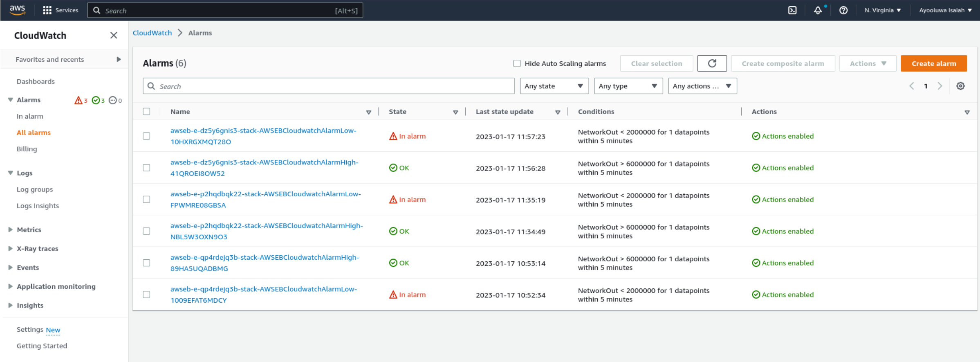Viewport: 980px width, 362px height.
Task: Refresh the alarms list
Action: click(712, 63)
